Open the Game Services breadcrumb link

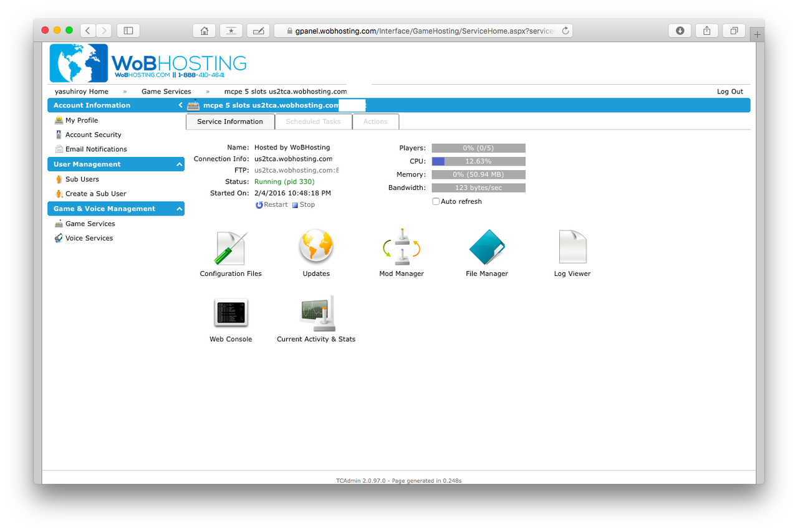[x=166, y=92]
